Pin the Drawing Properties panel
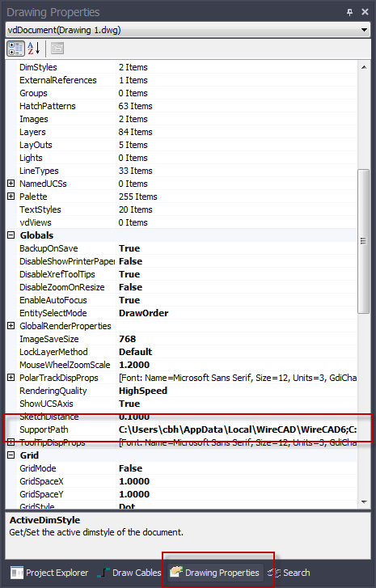The width and height of the screenshot is (376, 588). click(x=350, y=12)
